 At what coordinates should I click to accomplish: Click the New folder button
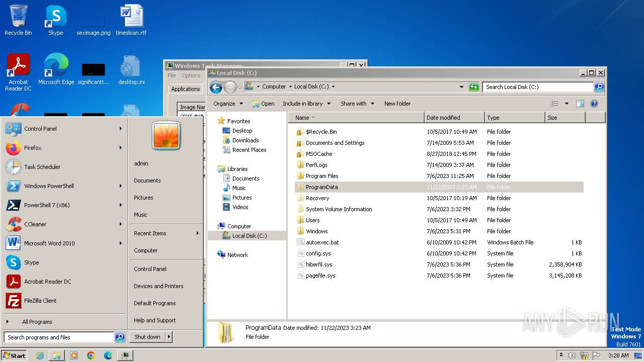click(x=397, y=104)
